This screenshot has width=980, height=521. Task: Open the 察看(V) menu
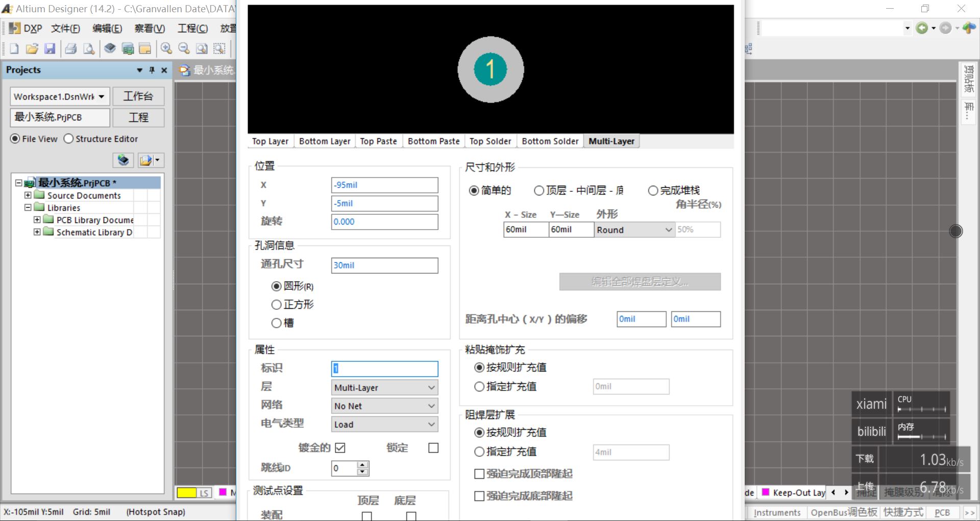150,29
